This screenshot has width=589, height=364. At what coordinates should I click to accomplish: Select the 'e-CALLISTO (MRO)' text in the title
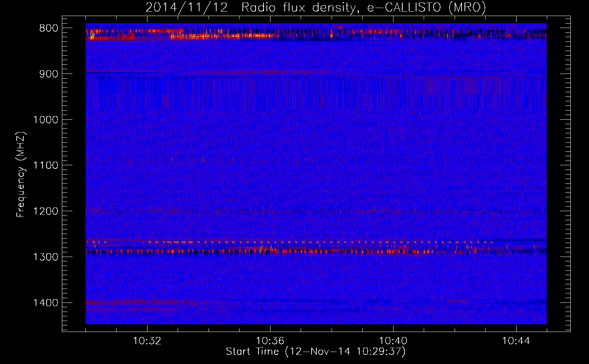[x=426, y=8]
